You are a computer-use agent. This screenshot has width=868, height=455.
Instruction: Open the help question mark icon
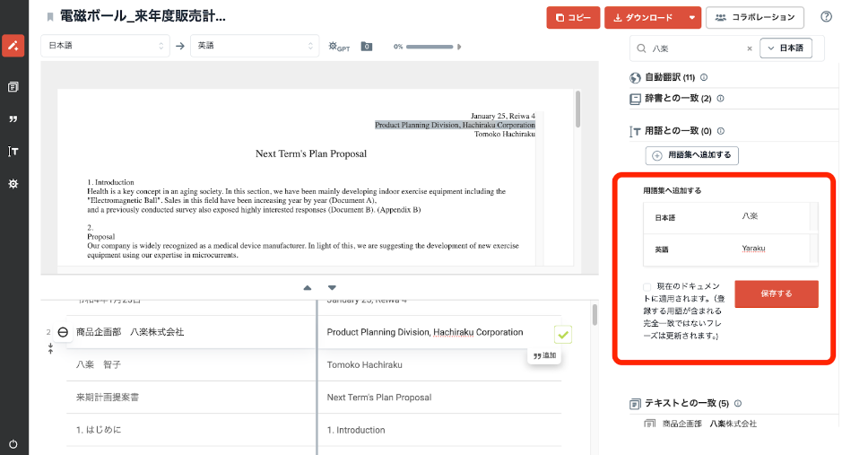(x=826, y=17)
